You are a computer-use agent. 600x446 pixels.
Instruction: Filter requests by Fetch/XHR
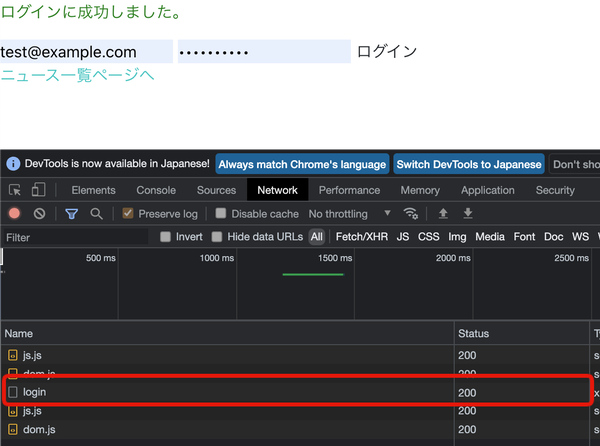pyautogui.click(x=362, y=237)
